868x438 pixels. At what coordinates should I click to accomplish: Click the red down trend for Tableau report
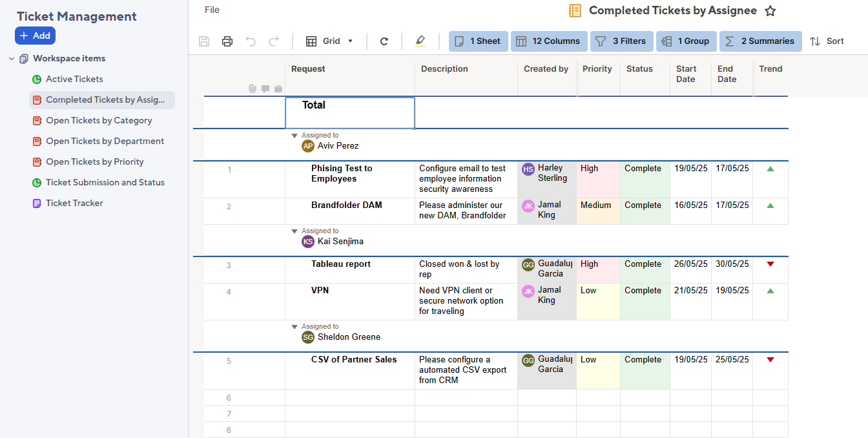coord(770,264)
